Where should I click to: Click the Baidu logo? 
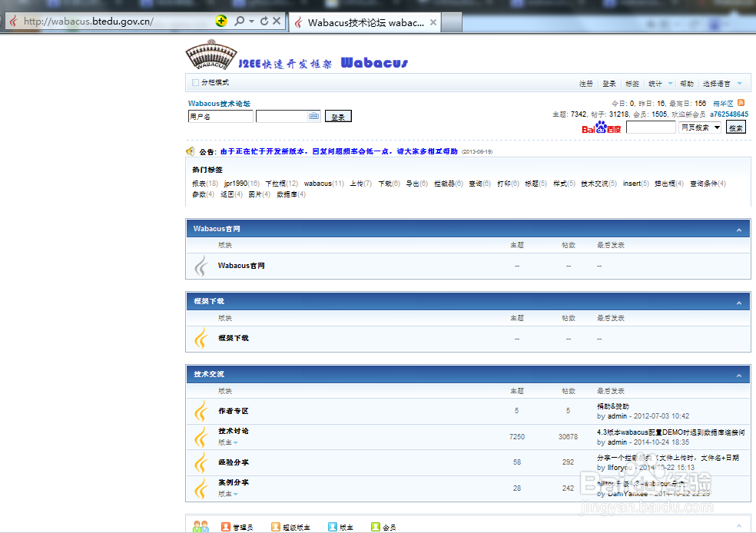tap(602, 127)
